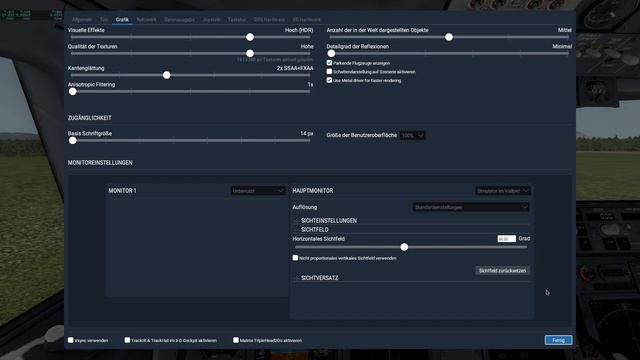The image size is (640, 360).
Task: Switch to the Grafik tab
Action: [122, 20]
